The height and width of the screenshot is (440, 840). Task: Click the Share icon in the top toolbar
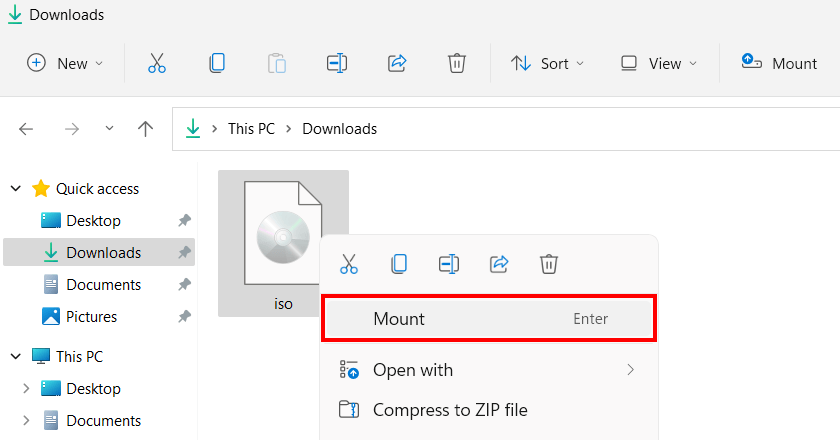click(397, 63)
